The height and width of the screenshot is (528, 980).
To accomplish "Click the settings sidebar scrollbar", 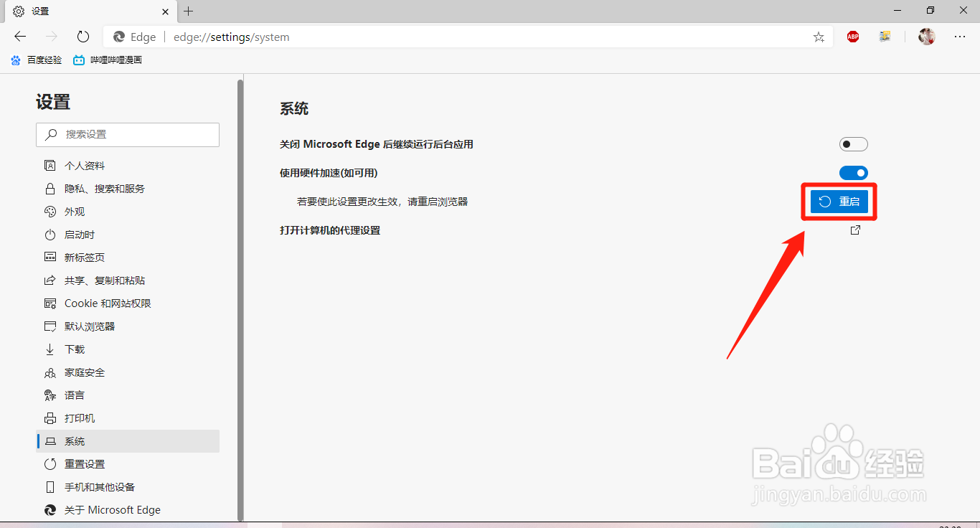I will (240, 300).
